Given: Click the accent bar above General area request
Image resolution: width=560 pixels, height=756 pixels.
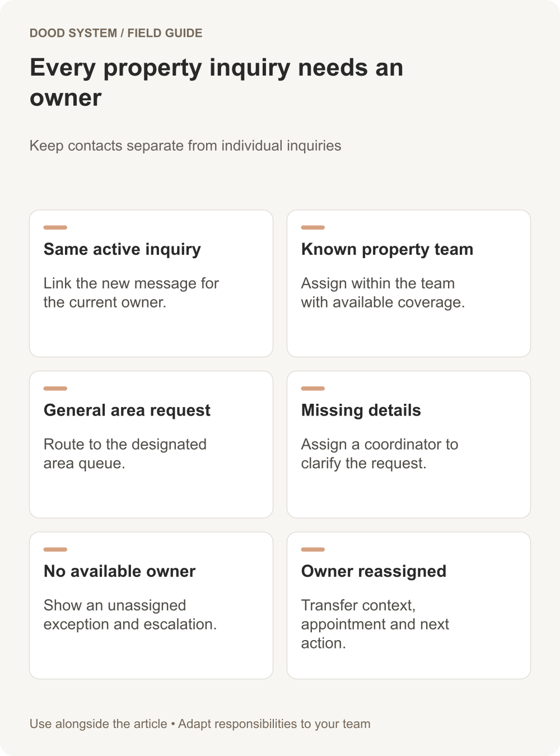Looking at the screenshot, I should pyautogui.click(x=55, y=388).
